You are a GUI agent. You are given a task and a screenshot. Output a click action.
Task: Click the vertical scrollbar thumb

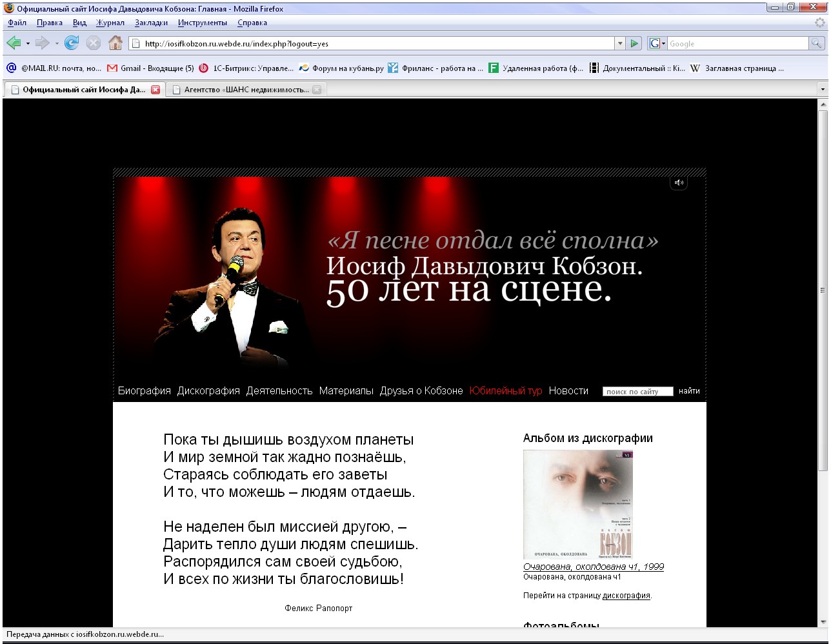pos(823,290)
